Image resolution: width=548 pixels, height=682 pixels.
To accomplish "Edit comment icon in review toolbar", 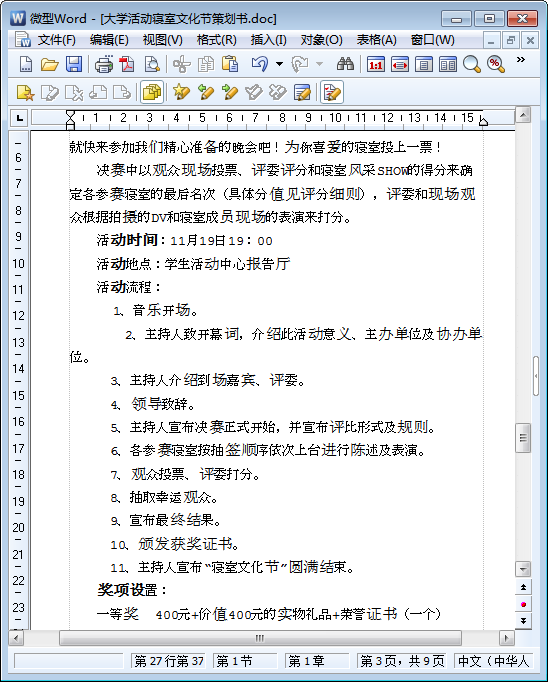I will (50, 92).
